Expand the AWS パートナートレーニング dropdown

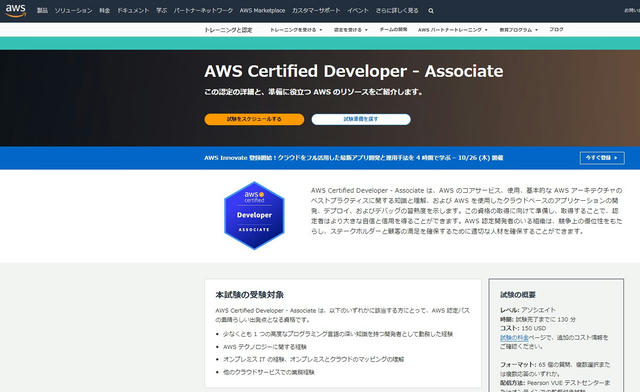pyautogui.click(x=453, y=30)
